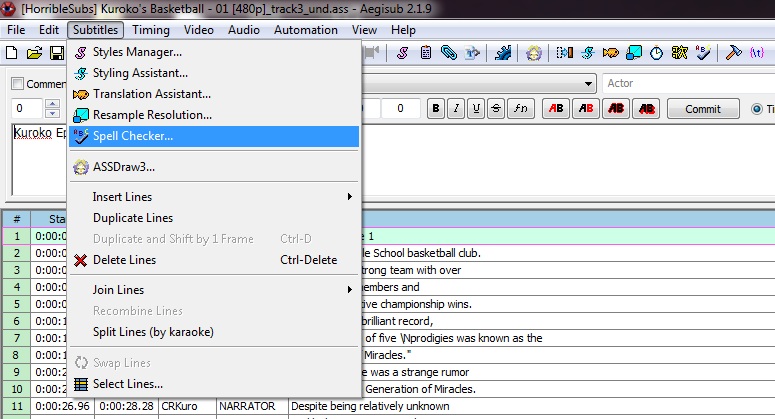The image size is (775, 419).
Task: Toggle Italic formatting button
Action: coord(456,108)
